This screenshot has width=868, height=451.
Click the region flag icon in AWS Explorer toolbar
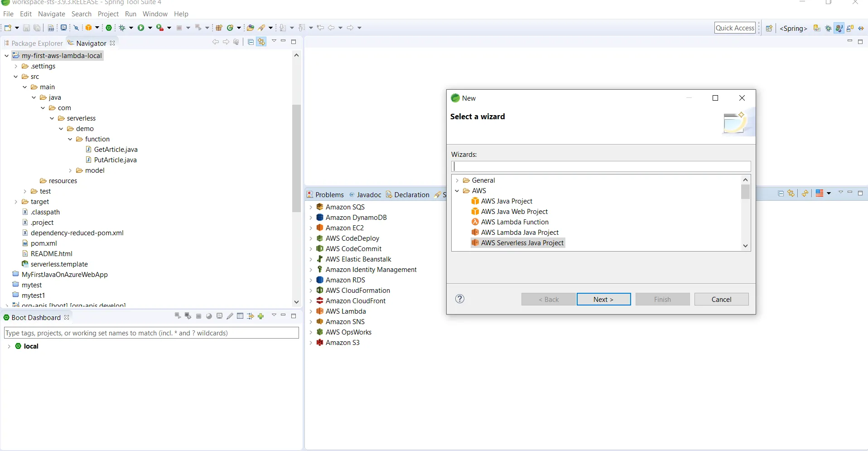(820, 194)
